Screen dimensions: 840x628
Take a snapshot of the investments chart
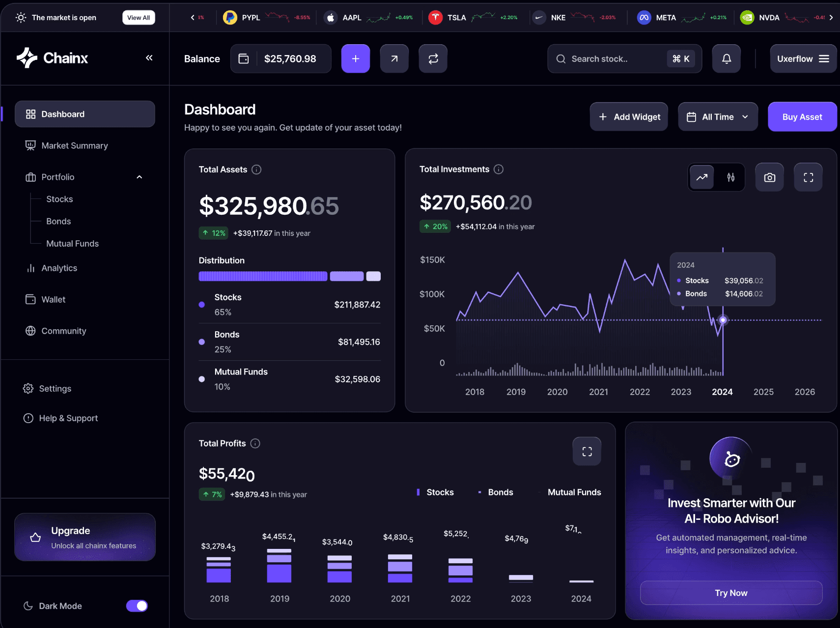(769, 177)
